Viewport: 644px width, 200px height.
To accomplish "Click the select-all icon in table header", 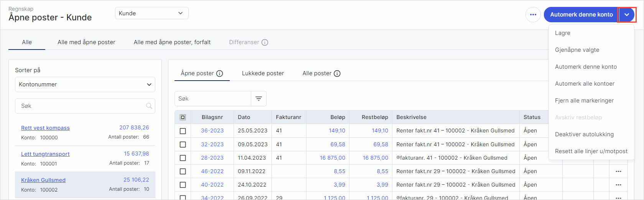I will [x=183, y=117].
